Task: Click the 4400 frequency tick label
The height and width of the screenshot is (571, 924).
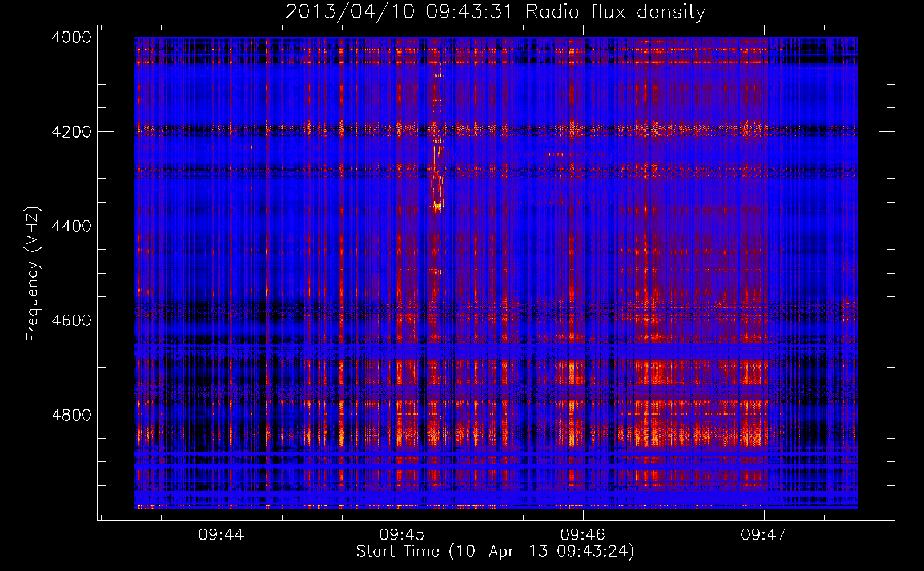Action: [71, 226]
